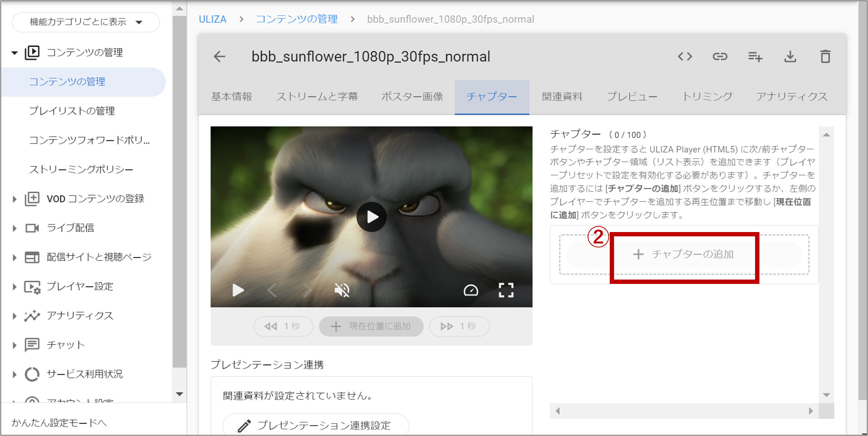Expand sidebar アナリティクス section arrow
Viewport: 868px width, 436px height.
(15, 316)
